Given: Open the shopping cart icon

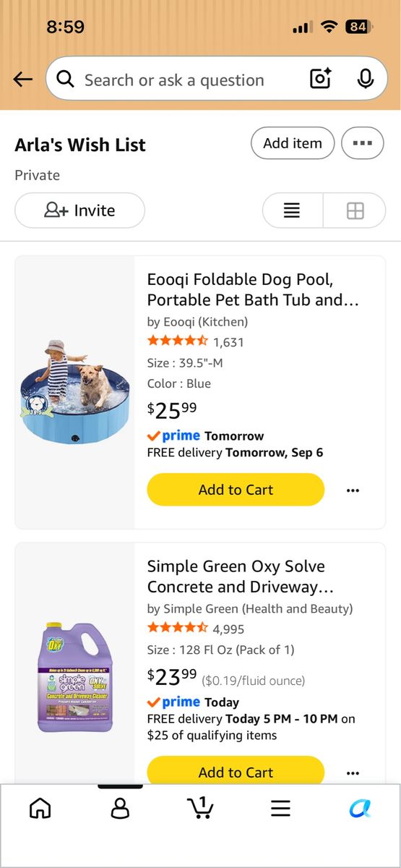Looking at the screenshot, I should 200,807.
